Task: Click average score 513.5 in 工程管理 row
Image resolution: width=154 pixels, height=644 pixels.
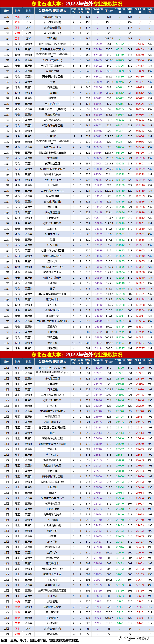Action: (109, 487)
